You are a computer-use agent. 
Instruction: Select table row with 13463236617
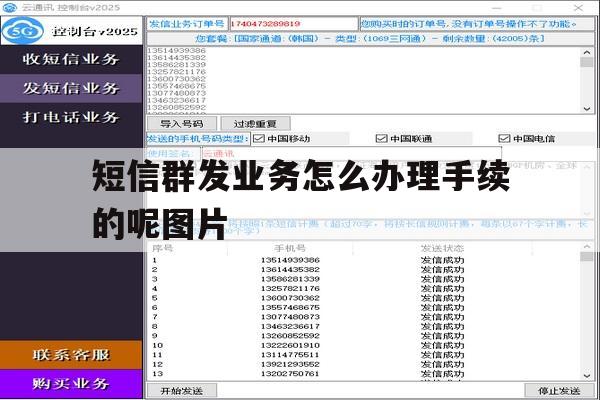point(364,327)
